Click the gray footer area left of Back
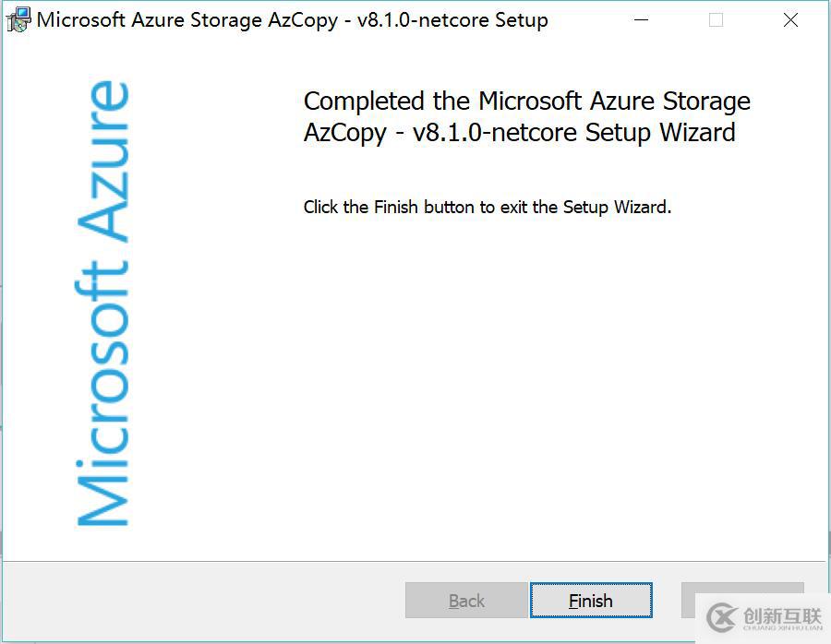This screenshot has height=644, width=831. coord(201,601)
